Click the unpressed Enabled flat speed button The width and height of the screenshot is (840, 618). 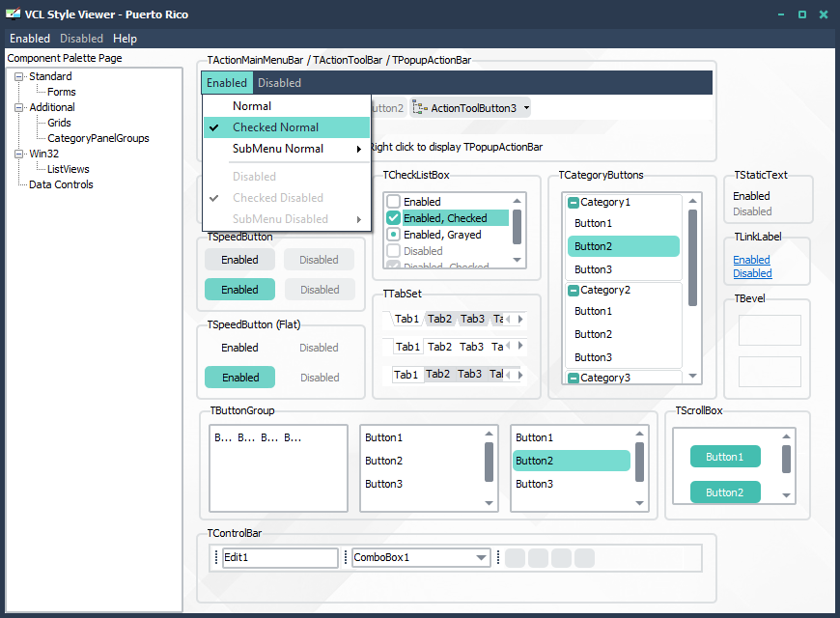coord(240,348)
